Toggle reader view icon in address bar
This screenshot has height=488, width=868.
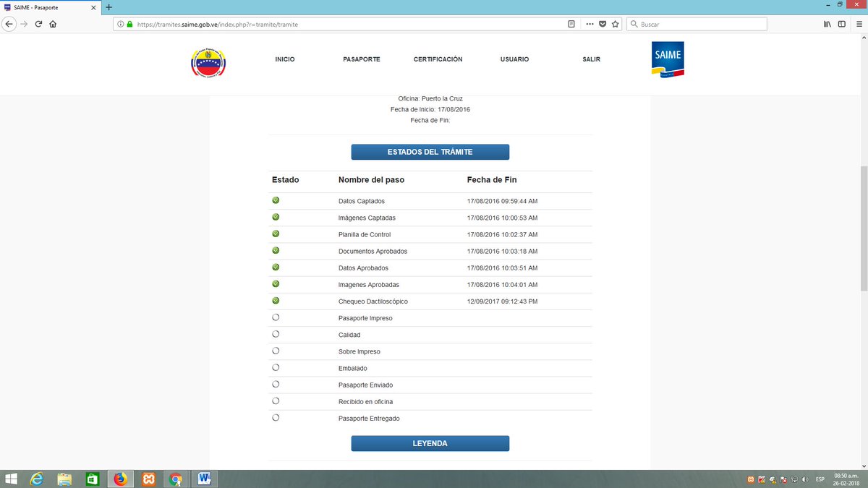571,24
